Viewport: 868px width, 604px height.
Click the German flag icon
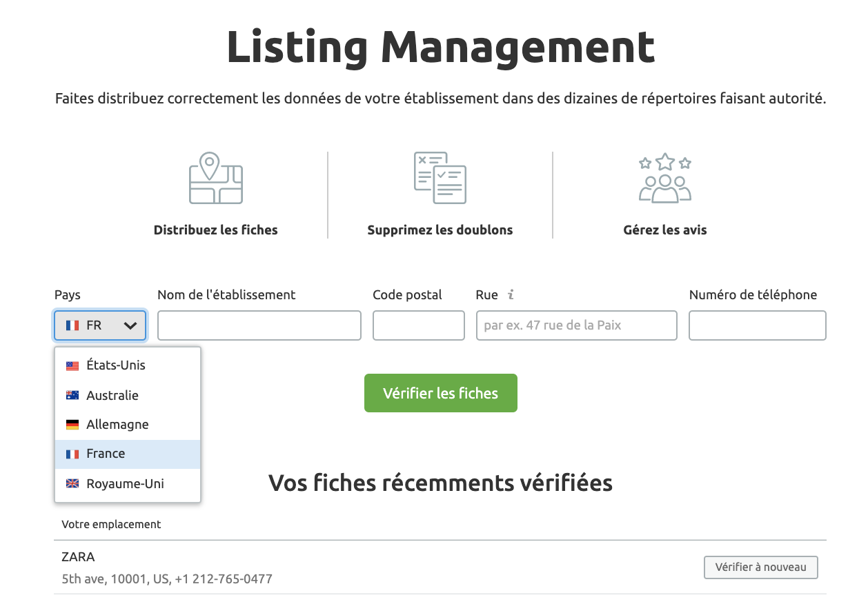[72, 425]
